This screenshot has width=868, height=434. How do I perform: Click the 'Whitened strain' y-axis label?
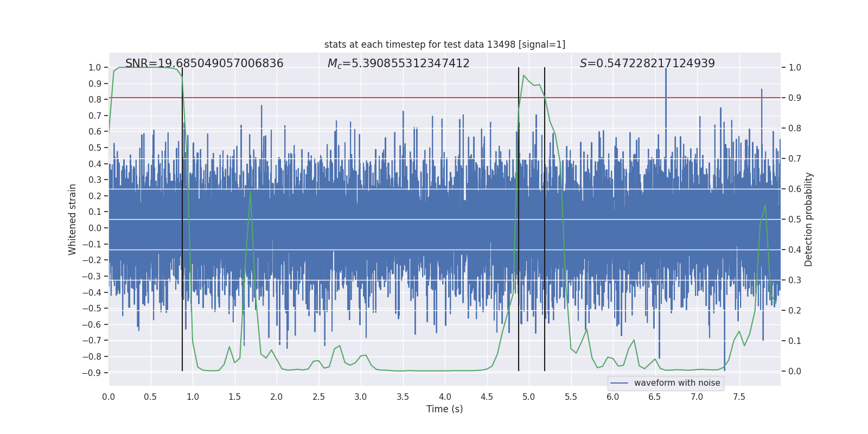click(72, 219)
